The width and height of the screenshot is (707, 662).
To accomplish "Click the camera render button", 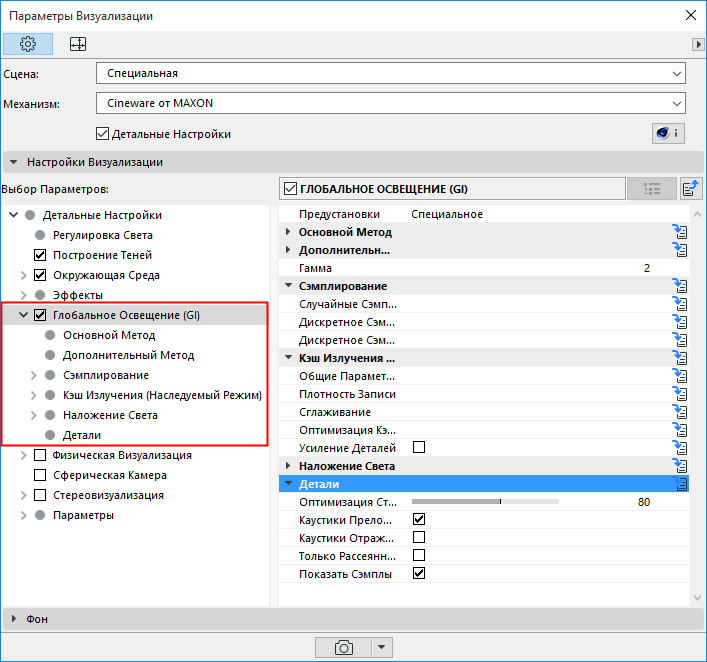I will (343, 648).
